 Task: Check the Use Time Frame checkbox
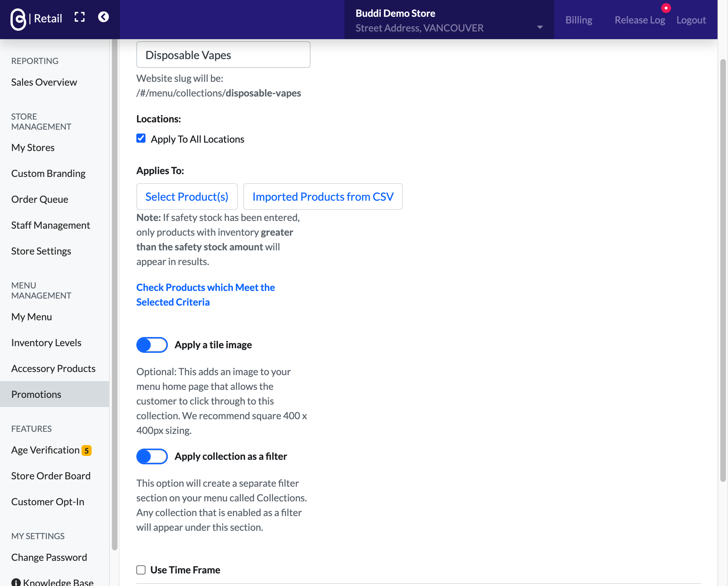coord(141,570)
